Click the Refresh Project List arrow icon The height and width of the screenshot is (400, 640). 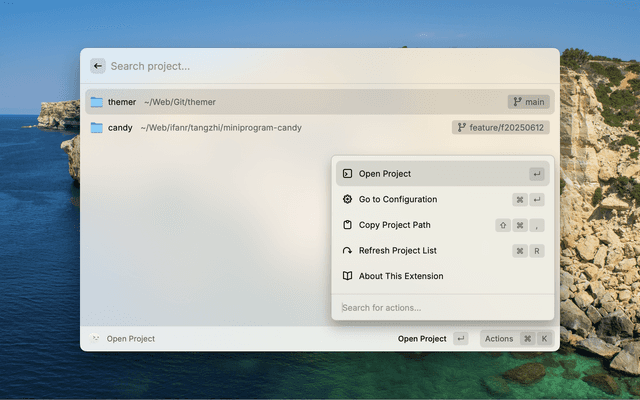347,251
